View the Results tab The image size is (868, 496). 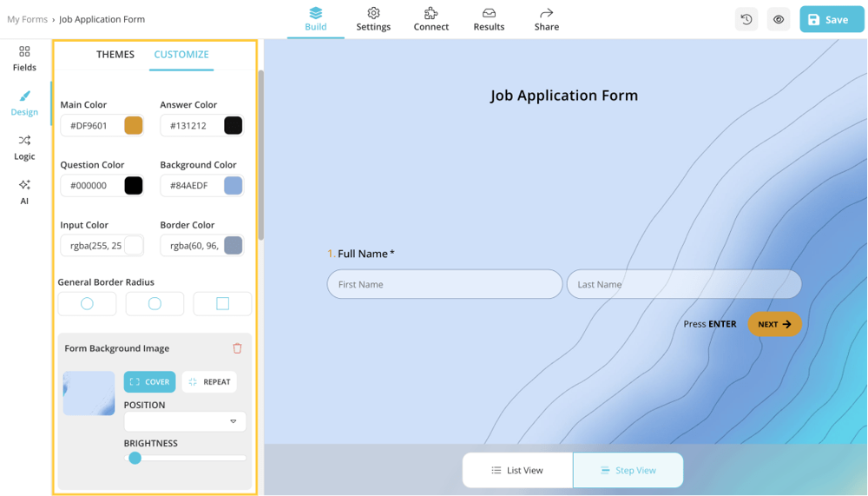tap(489, 19)
